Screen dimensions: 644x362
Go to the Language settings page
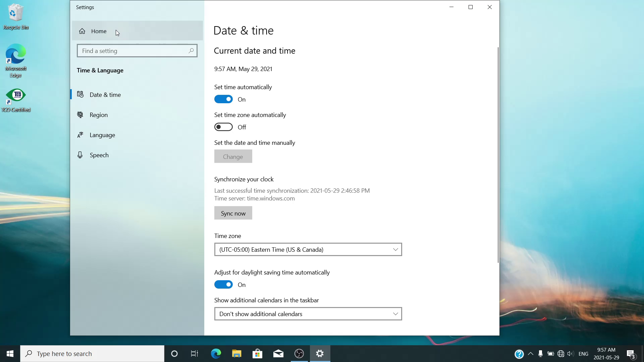click(x=102, y=135)
